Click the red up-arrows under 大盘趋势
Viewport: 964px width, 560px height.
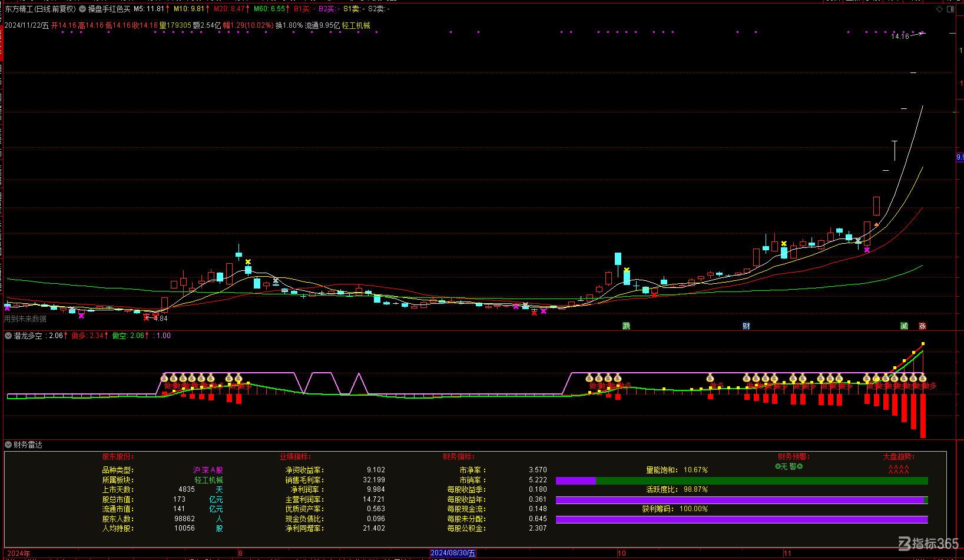tap(899, 469)
